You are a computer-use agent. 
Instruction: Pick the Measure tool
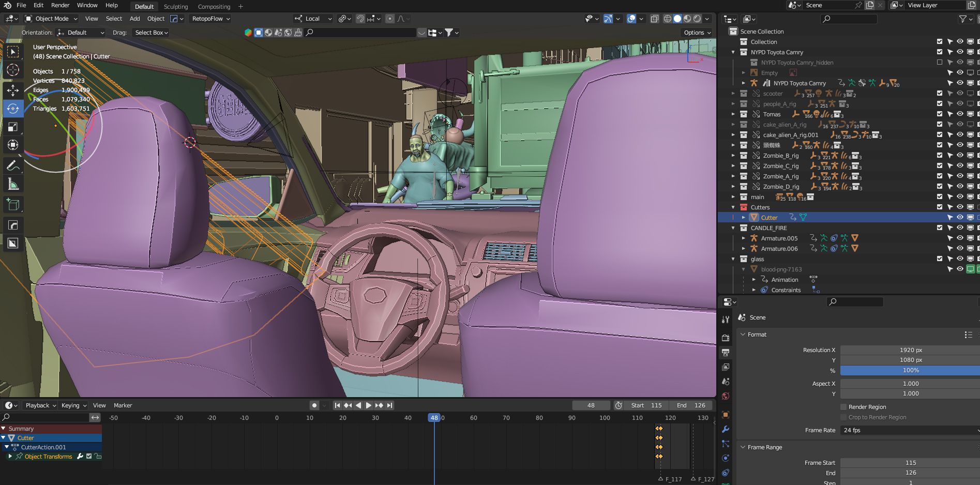pos(13,185)
